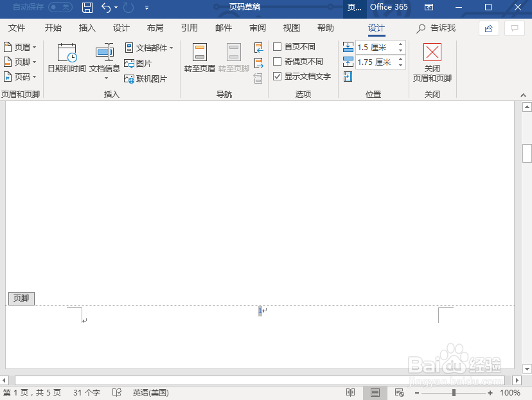The image size is (532, 400).
Task: Open the 帮助 tab
Action: pos(326,28)
